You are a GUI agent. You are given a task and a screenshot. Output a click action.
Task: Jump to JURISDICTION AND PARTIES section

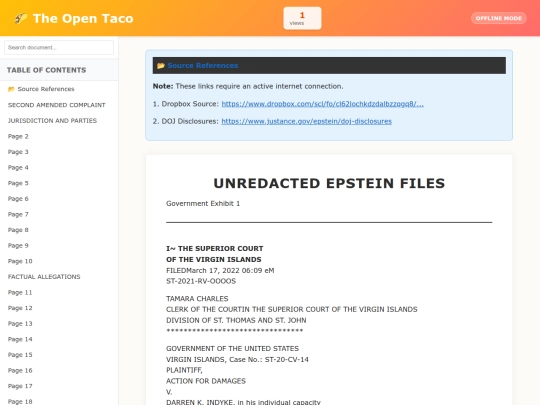pos(52,121)
